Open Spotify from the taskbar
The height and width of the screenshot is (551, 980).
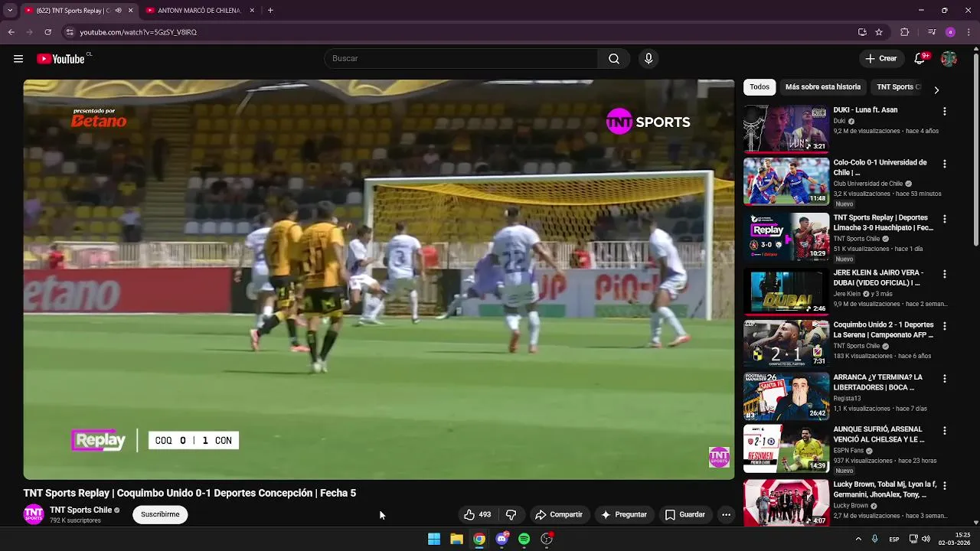(x=524, y=539)
